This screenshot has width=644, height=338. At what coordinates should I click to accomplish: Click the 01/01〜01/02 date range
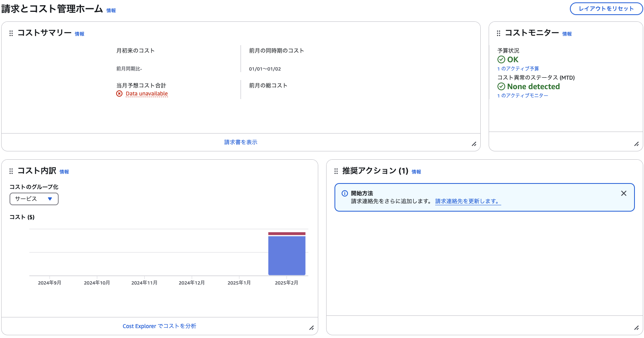[x=265, y=69]
